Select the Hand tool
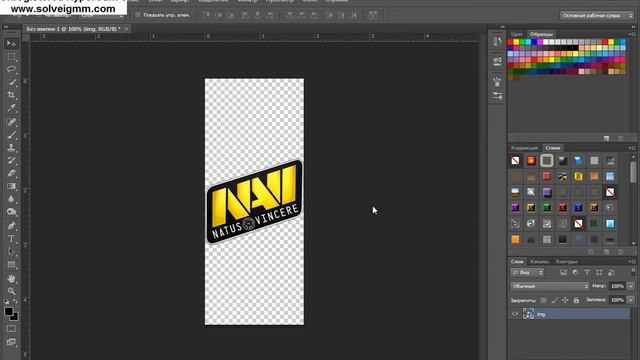The height and width of the screenshot is (360, 640). [11, 278]
